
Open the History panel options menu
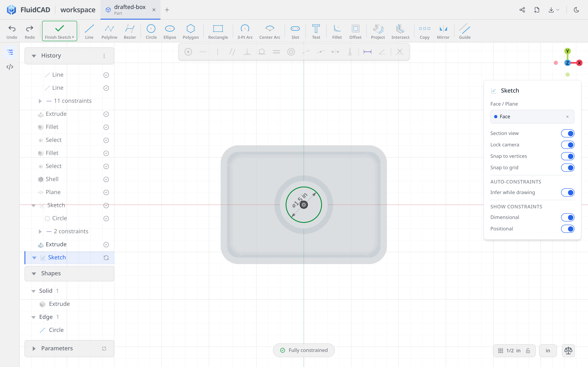(104, 56)
